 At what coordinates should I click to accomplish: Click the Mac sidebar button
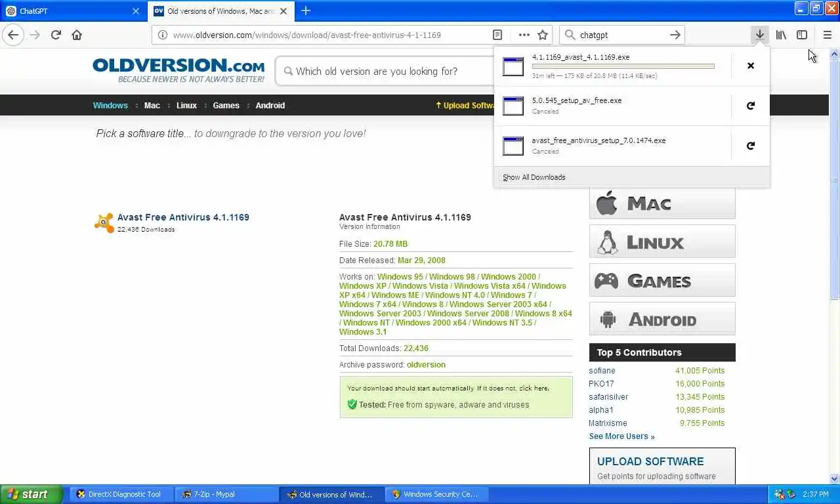tap(662, 203)
